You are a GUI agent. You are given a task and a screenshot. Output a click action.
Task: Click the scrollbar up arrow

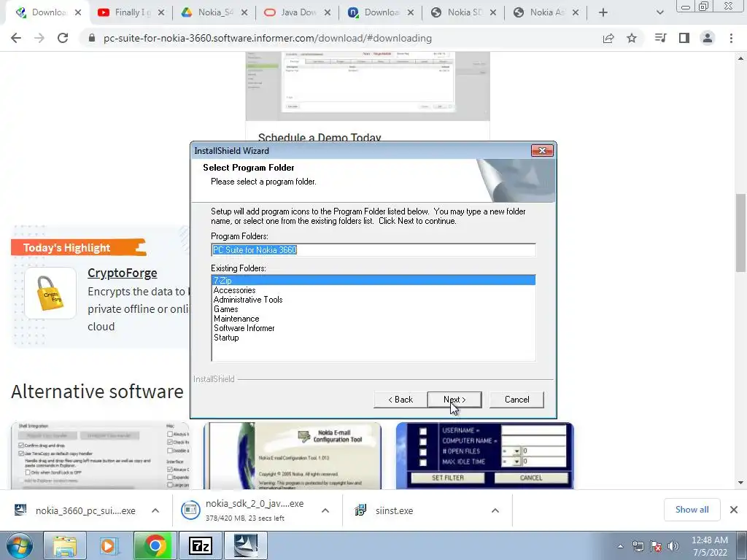pos(741,58)
